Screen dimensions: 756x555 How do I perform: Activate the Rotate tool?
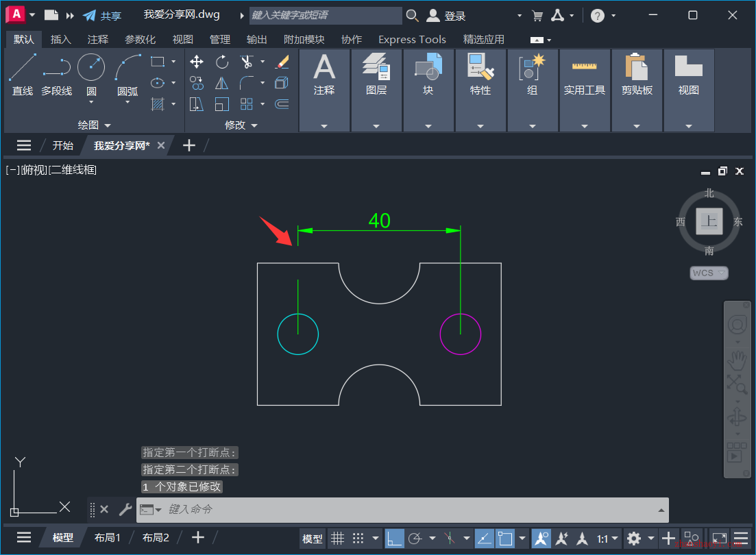tap(222, 62)
